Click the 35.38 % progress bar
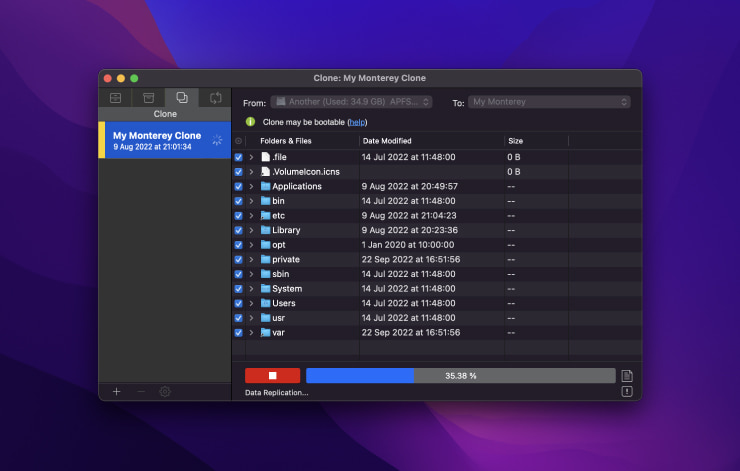 (461, 376)
